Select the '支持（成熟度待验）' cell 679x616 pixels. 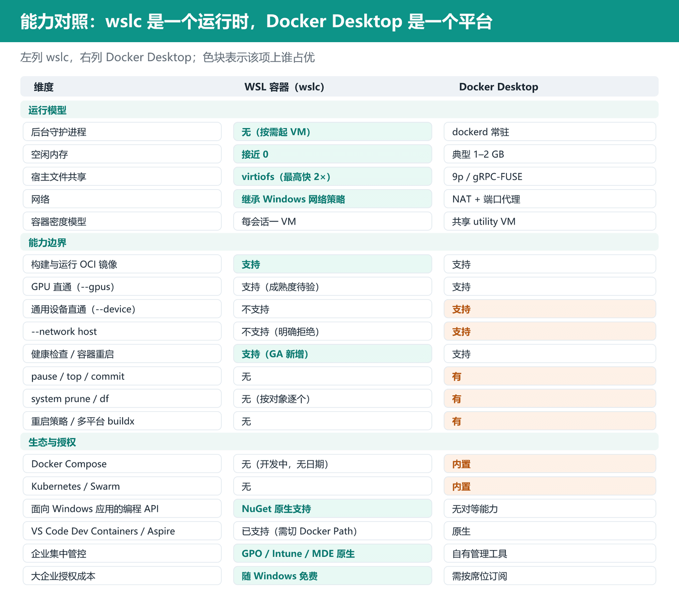[333, 287]
